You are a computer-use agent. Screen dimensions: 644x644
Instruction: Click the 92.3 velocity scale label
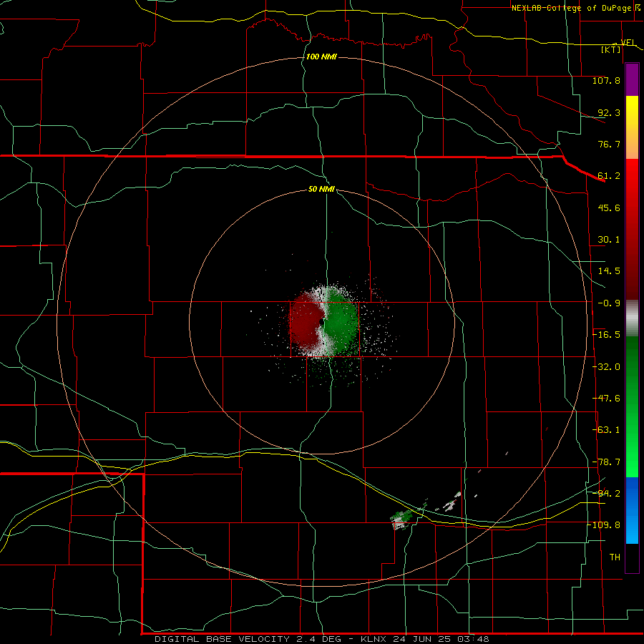tap(609, 112)
